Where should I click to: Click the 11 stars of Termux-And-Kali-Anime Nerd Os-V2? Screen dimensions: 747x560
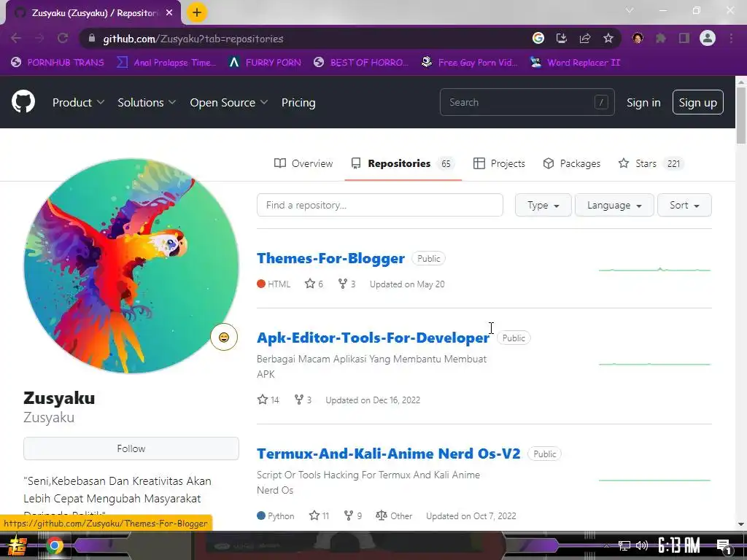click(320, 516)
